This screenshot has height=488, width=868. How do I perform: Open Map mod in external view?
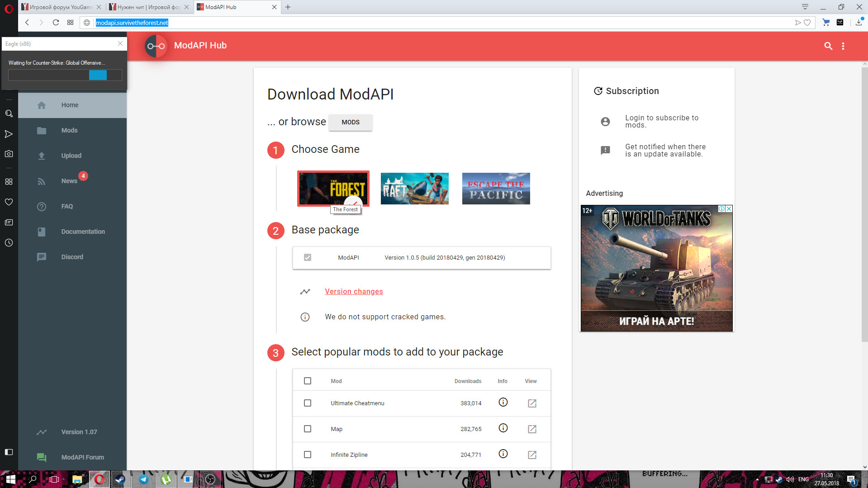pyautogui.click(x=532, y=429)
